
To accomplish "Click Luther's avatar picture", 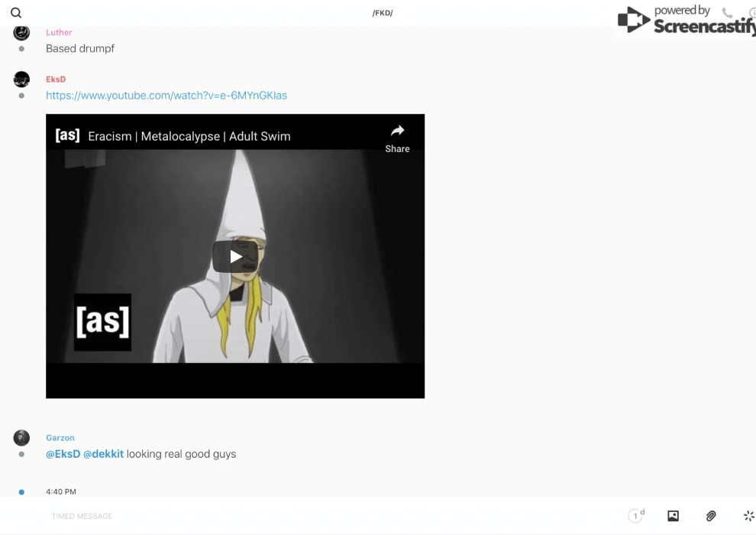I will 21,33.
